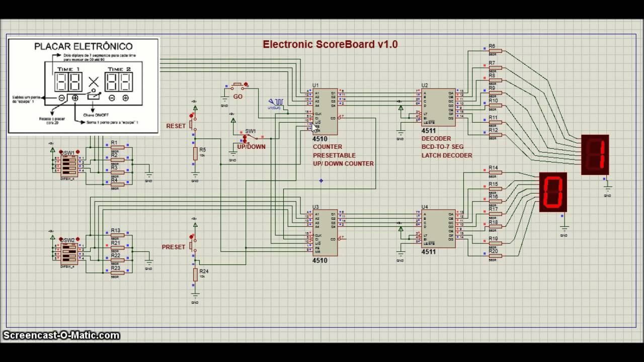Select the GND terminal wired to GO button
This screenshot has height=362, width=644.
pyautogui.click(x=224, y=102)
